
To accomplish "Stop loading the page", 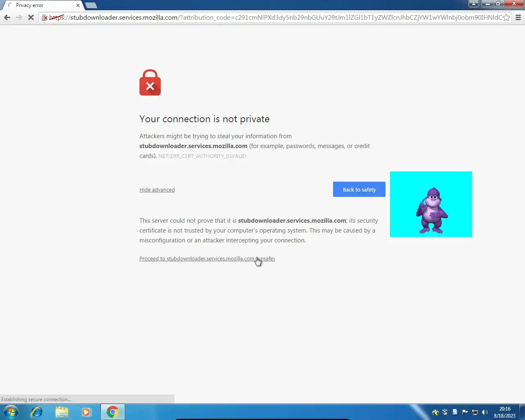I will pos(31,17).
